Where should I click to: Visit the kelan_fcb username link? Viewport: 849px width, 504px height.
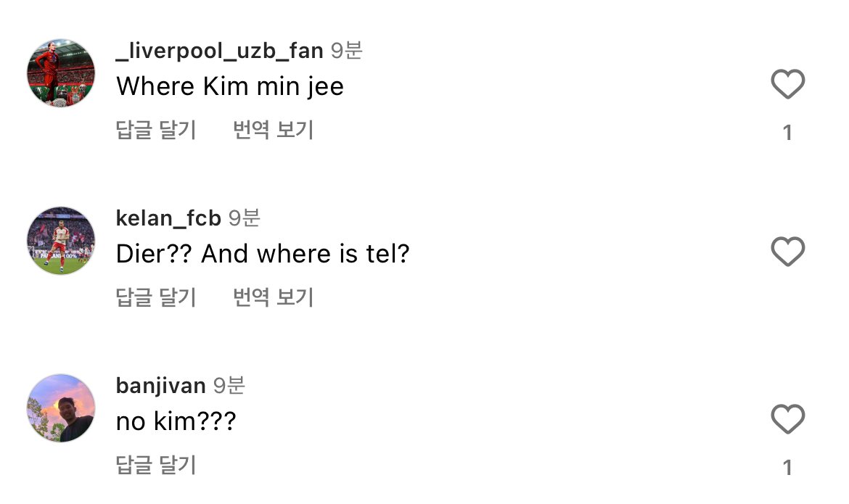168,218
